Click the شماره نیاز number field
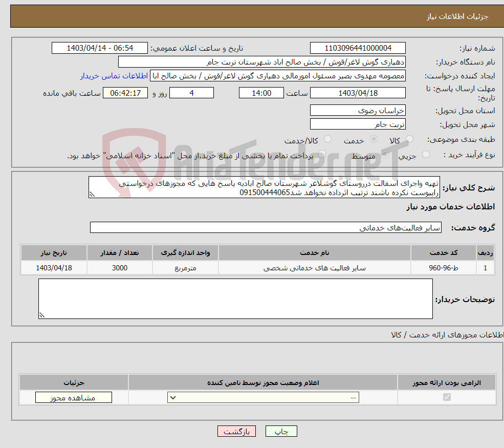This screenshot has width=504, height=448. coord(358,48)
